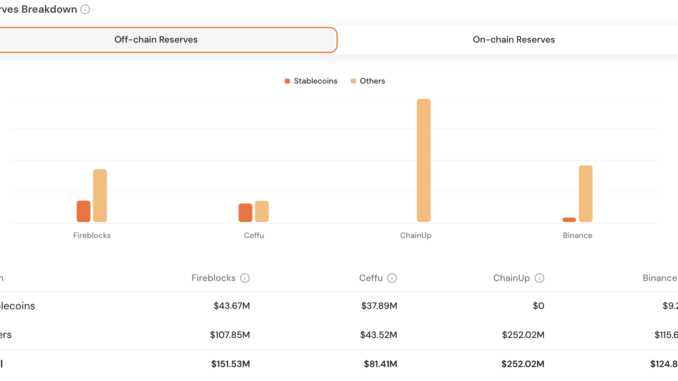678x381 pixels.
Task: Click the Binance Others bar
Action: click(585, 194)
